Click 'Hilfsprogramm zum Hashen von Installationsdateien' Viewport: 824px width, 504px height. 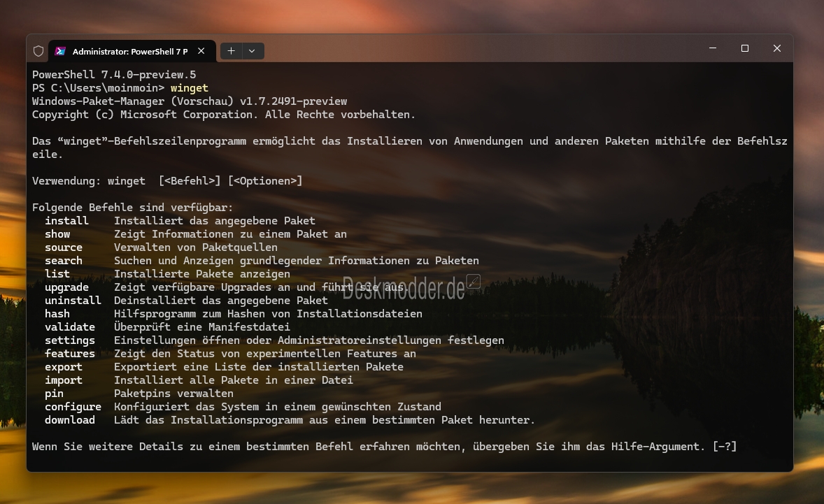269,314
